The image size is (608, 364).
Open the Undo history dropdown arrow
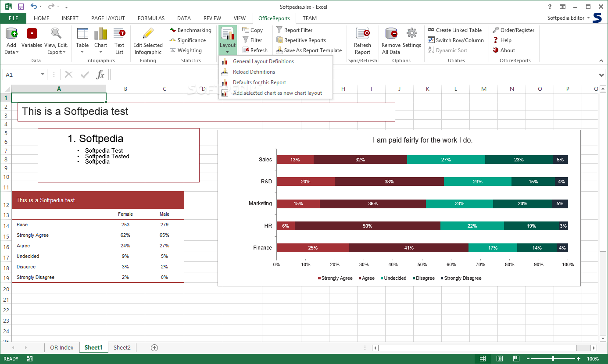pyautogui.click(x=41, y=7)
